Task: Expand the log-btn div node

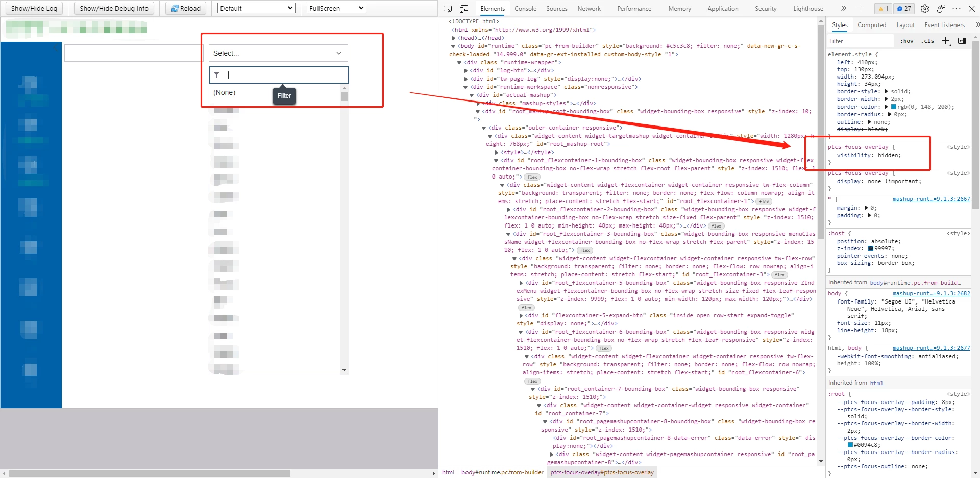Action: tap(465, 70)
